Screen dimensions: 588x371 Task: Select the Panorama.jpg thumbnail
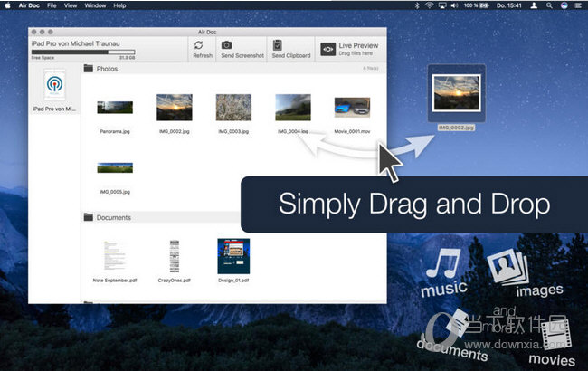115,108
